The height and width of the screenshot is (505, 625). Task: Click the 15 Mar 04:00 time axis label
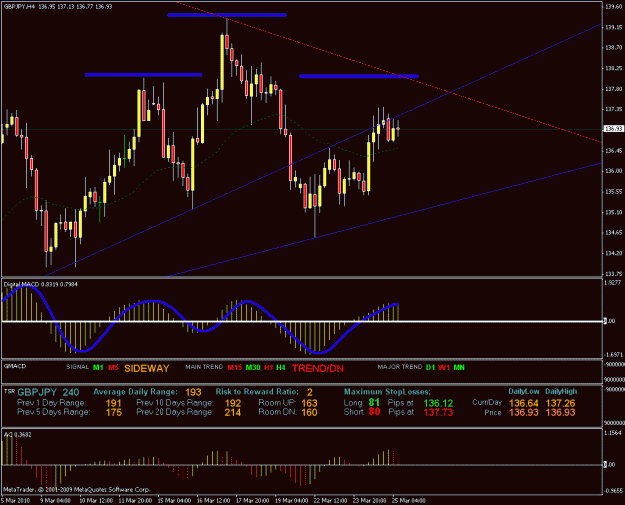(x=174, y=501)
